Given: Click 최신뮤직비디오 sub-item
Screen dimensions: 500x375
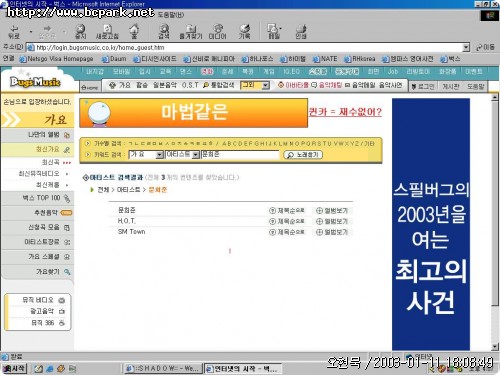Looking at the screenshot, I should tap(39, 174).
